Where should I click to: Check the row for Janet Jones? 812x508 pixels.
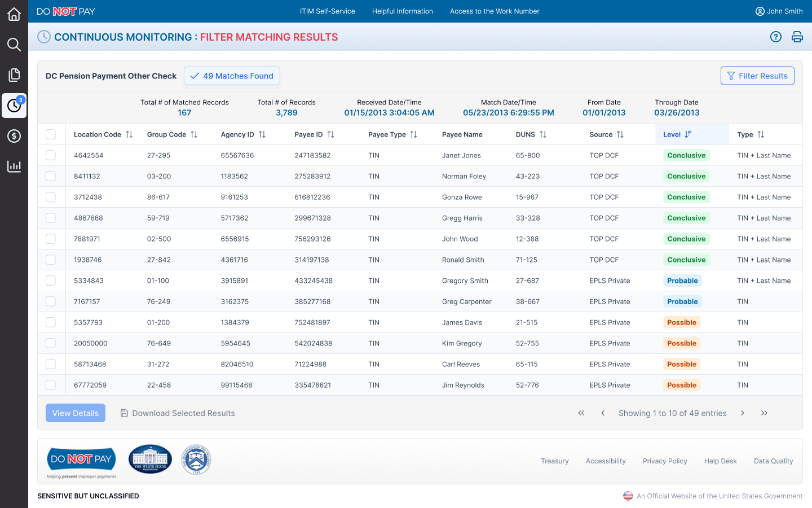(x=51, y=155)
